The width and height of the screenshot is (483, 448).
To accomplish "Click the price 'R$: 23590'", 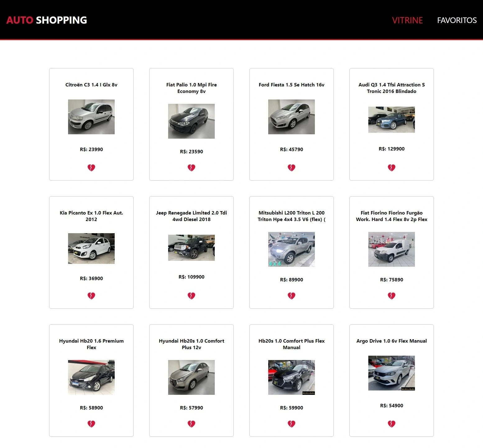I will click(191, 152).
